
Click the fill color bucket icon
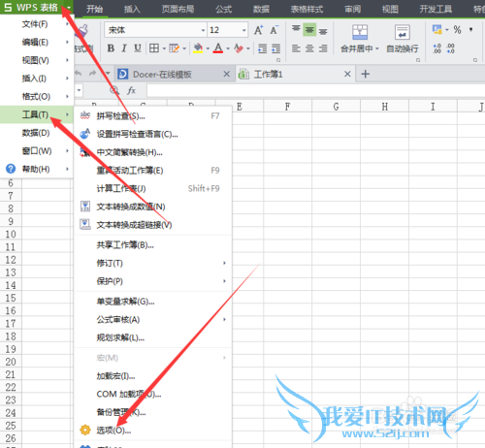pyautogui.click(x=198, y=48)
